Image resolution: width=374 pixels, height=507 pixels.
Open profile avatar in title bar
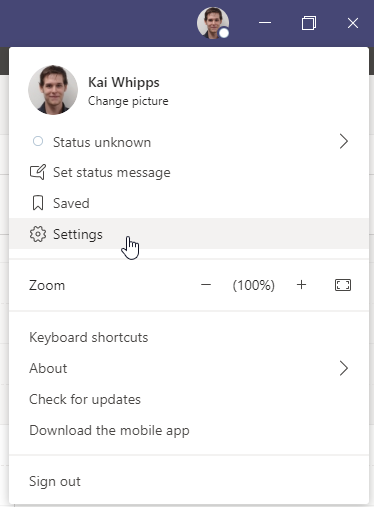[x=213, y=23]
